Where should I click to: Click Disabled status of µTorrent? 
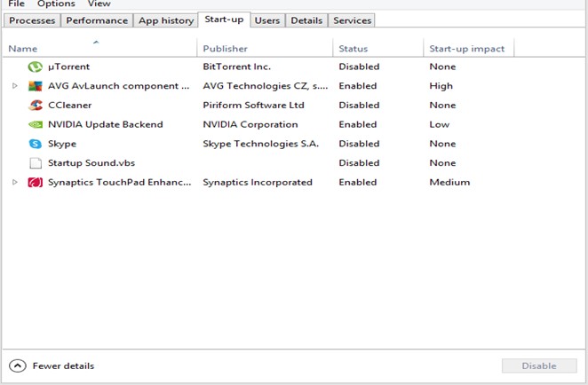[359, 67]
